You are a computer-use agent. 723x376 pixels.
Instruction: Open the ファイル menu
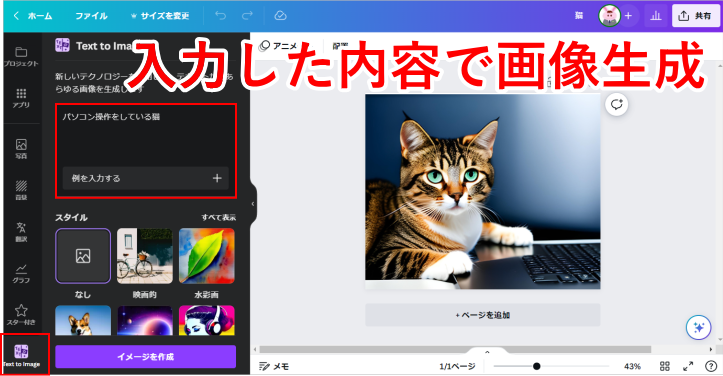pos(91,16)
